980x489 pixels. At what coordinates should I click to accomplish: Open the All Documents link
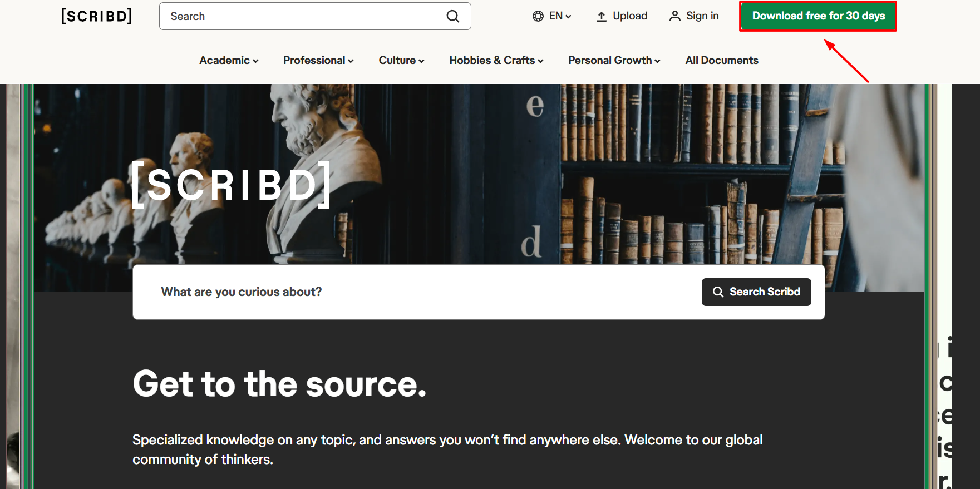(x=722, y=60)
